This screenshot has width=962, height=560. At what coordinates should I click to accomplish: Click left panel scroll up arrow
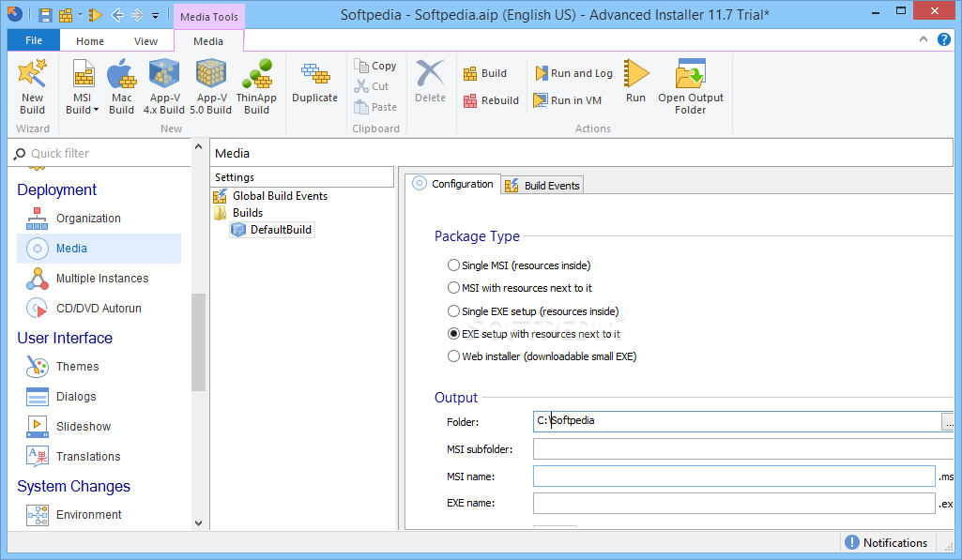click(198, 147)
